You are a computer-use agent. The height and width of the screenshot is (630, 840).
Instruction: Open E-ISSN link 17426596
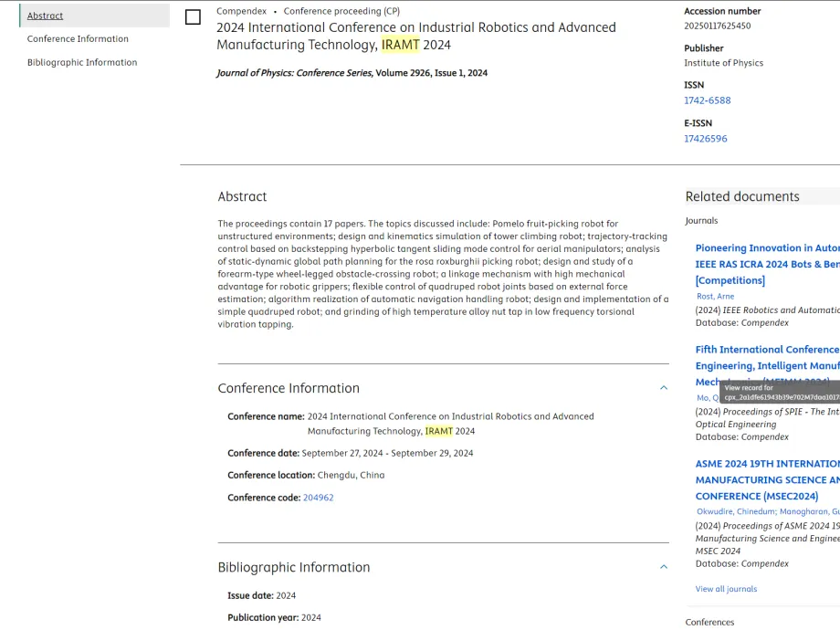[705, 139]
